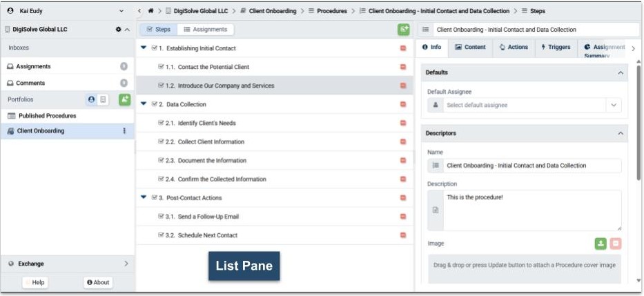644x296 pixels.
Task: Click the green add step icon
Action: pos(403,30)
